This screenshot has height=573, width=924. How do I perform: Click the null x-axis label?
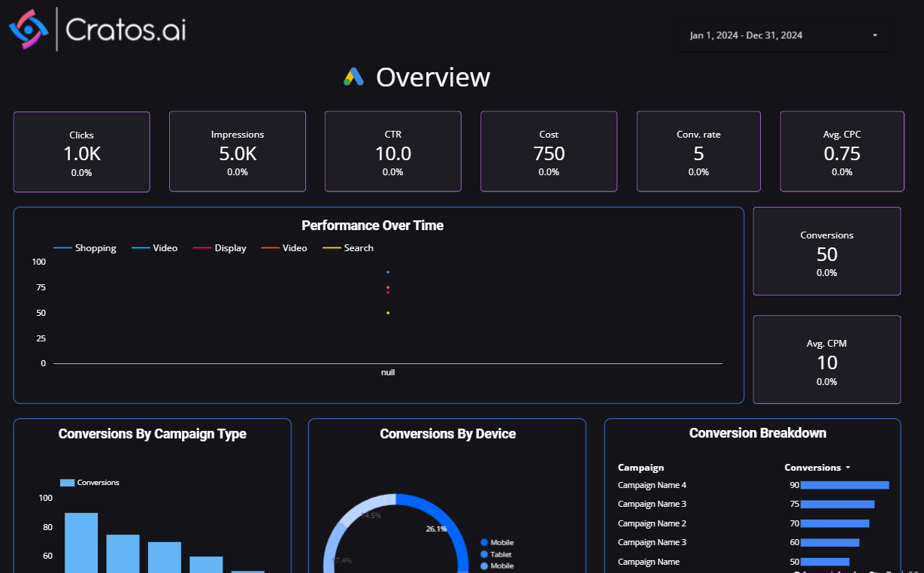tap(388, 372)
